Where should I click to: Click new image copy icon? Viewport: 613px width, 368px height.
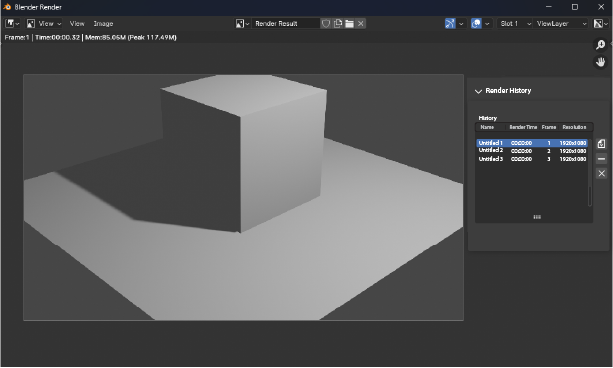(x=338, y=23)
